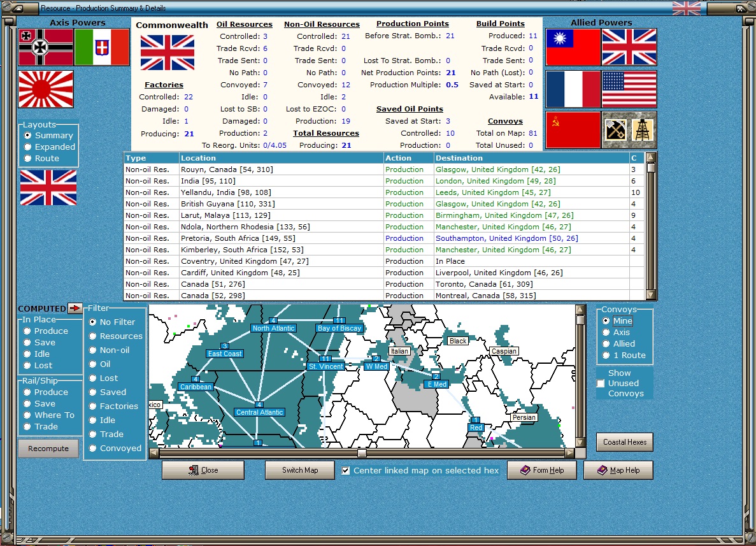Select the Pretoria, South Africa row
756x546 pixels.
[384, 238]
